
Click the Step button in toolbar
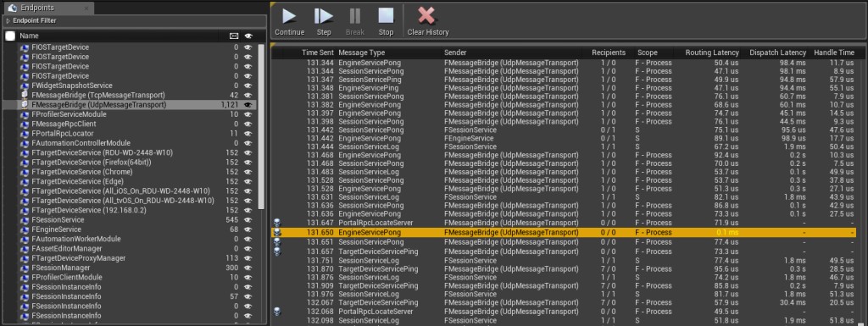[324, 21]
